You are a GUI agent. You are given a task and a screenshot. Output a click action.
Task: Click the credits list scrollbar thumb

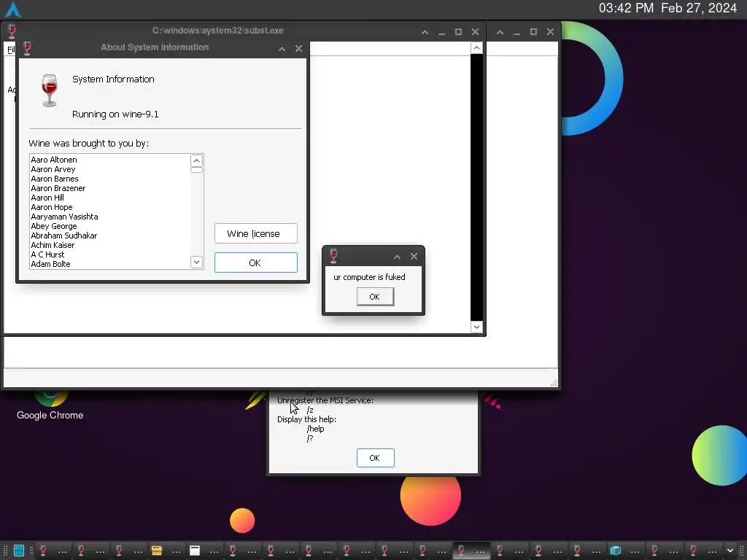click(196, 170)
